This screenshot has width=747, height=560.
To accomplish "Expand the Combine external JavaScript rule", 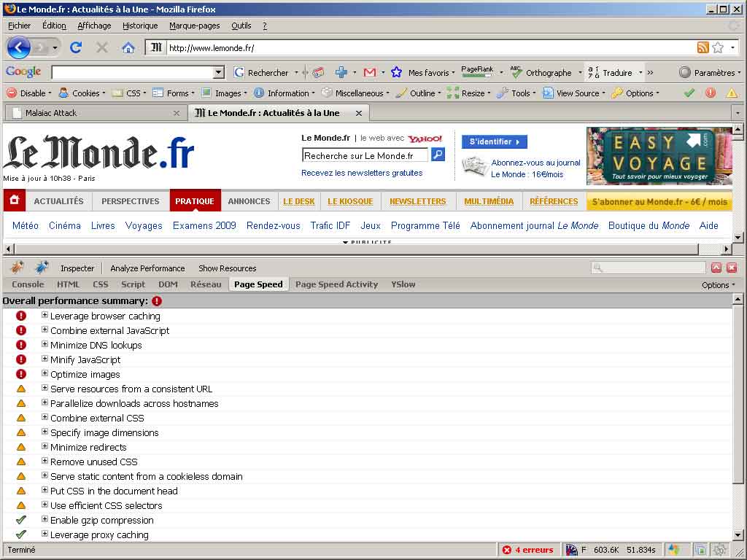I will click(x=44, y=330).
